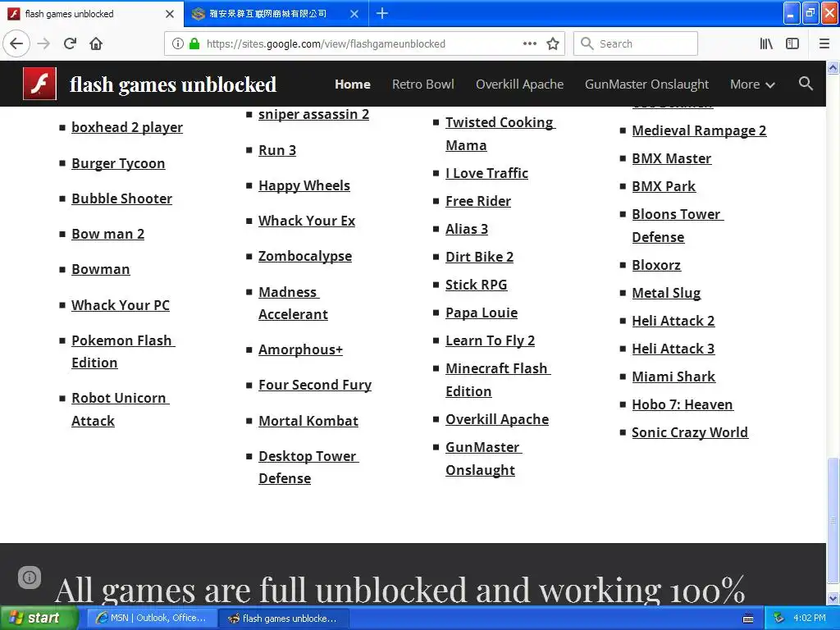Expand the More navigation dropdown
Image resolution: width=840 pixels, height=630 pixels.
tap(752, 84)
